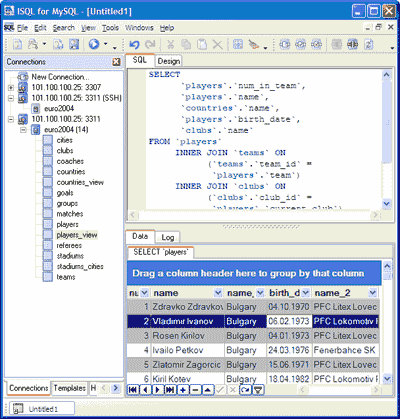Click the Copy icon in toolbar
The width and height of the screenshot is (400, 419).
(x=186, y=44)
